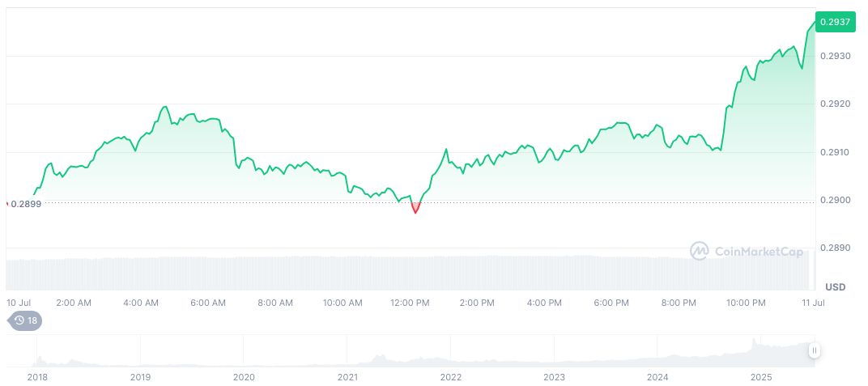Click the CoinMarketCap watermark logo

(x=746, y=252)
